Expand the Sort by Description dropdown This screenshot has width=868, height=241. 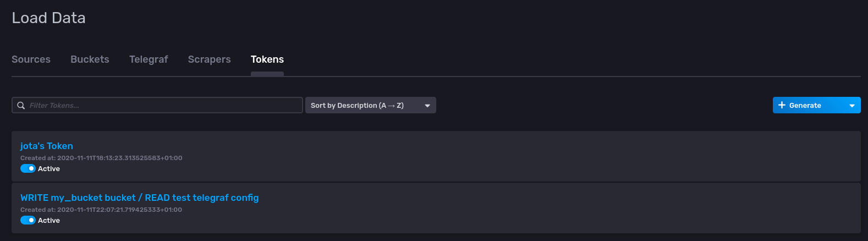click(x=371, y=105)
